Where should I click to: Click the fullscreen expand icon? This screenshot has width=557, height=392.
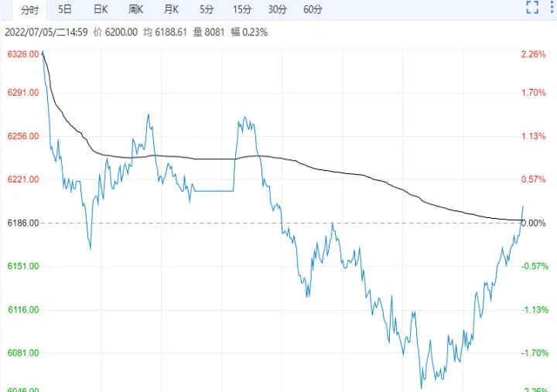pos(531,9)
